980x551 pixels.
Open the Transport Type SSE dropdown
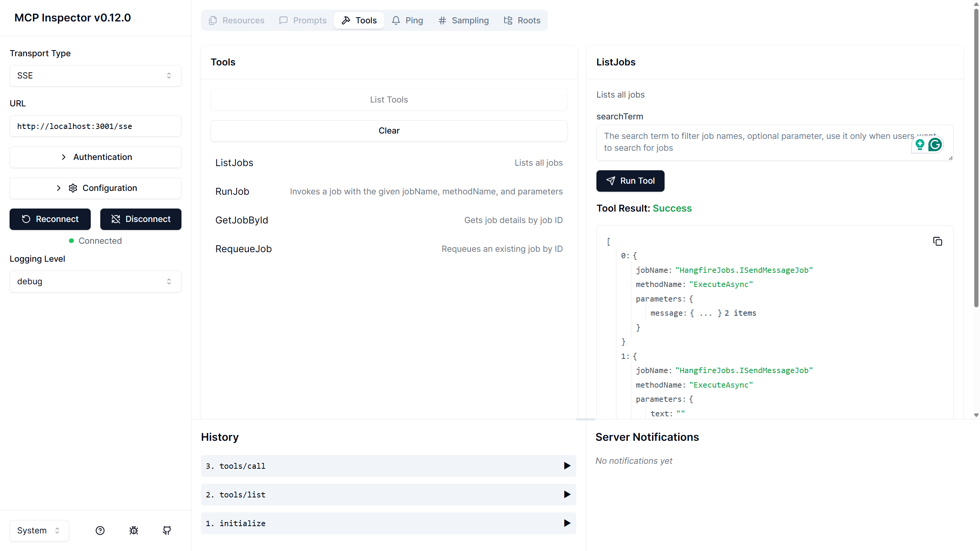pos(95,76)
